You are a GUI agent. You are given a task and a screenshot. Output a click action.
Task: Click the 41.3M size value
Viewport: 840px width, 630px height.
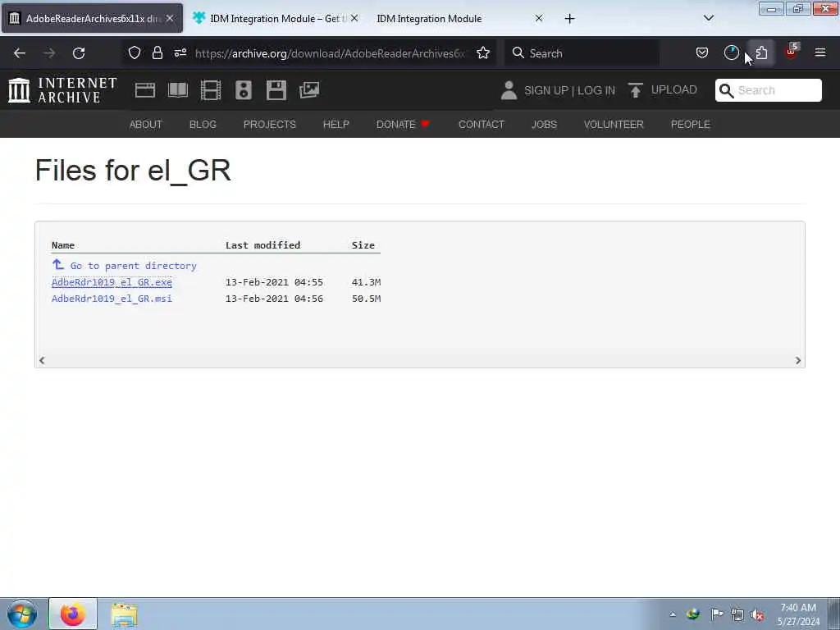(367, 282)
